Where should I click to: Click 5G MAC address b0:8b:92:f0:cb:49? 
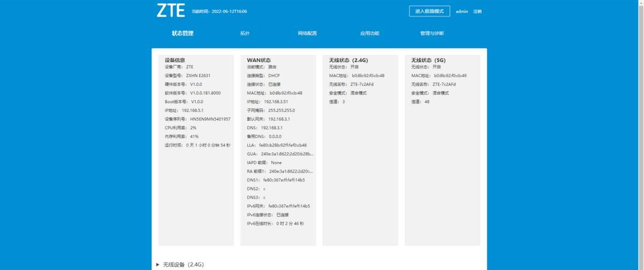[450, 76]
